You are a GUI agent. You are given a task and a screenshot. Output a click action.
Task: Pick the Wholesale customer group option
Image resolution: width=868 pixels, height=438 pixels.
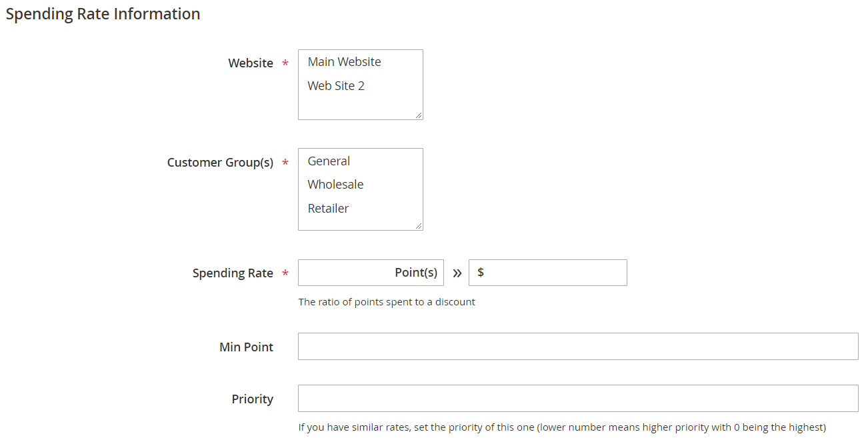click(335, 185)
